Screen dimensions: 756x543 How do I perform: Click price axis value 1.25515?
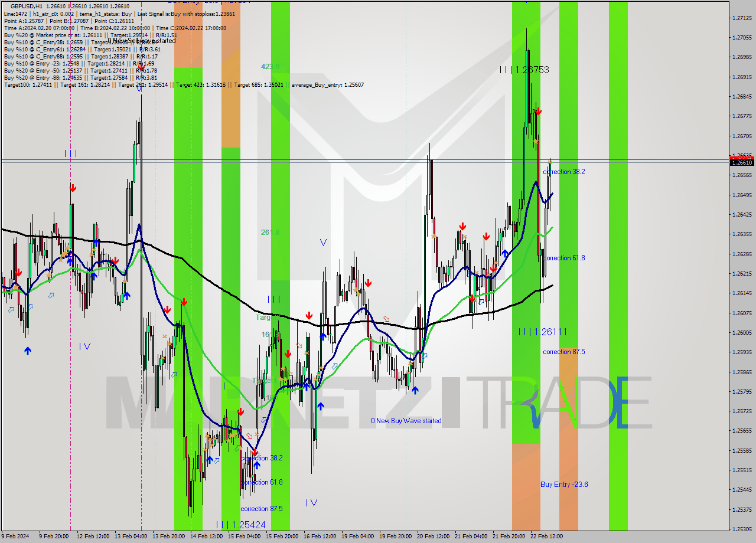(741, 470)
